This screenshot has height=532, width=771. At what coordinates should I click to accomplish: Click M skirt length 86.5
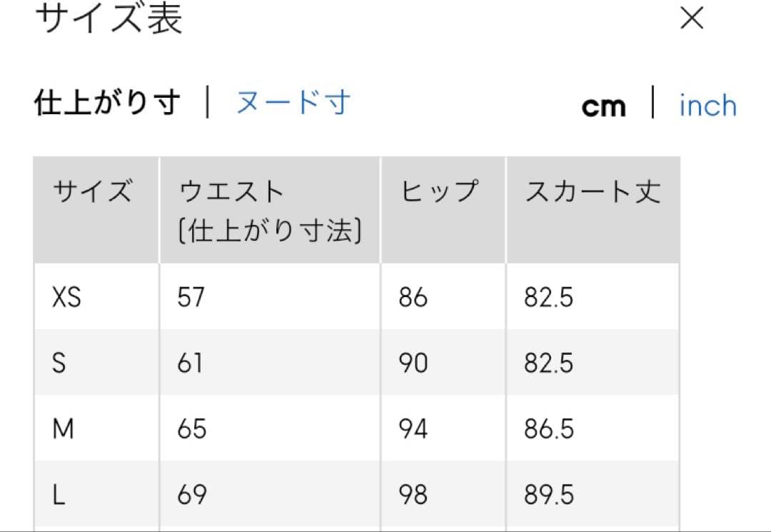click(x=548, y=429)
